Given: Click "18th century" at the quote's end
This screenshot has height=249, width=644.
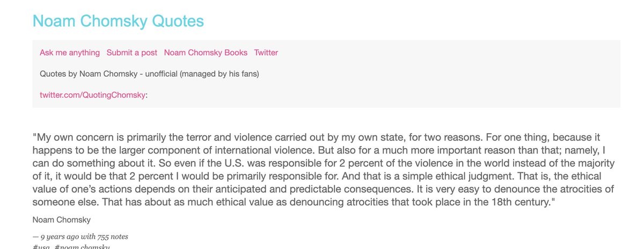Looking at the screenshot, I should click(519, 203).
